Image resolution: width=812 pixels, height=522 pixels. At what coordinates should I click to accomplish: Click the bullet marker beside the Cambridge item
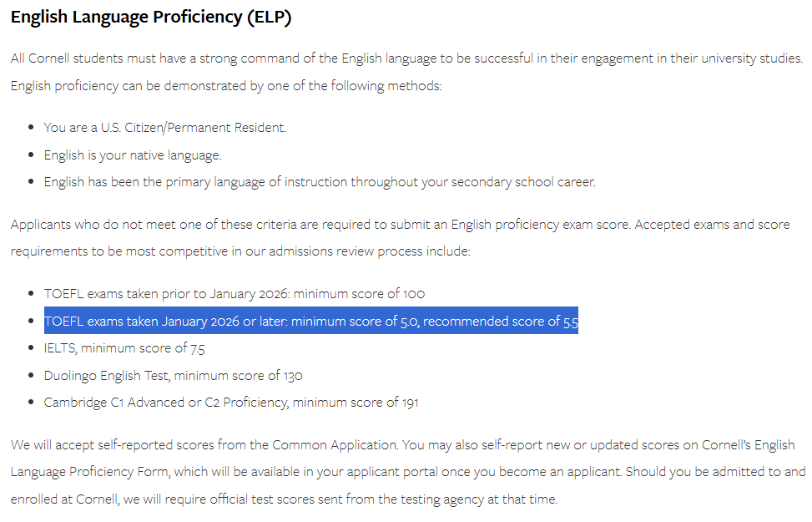click(x=32, y=402)
